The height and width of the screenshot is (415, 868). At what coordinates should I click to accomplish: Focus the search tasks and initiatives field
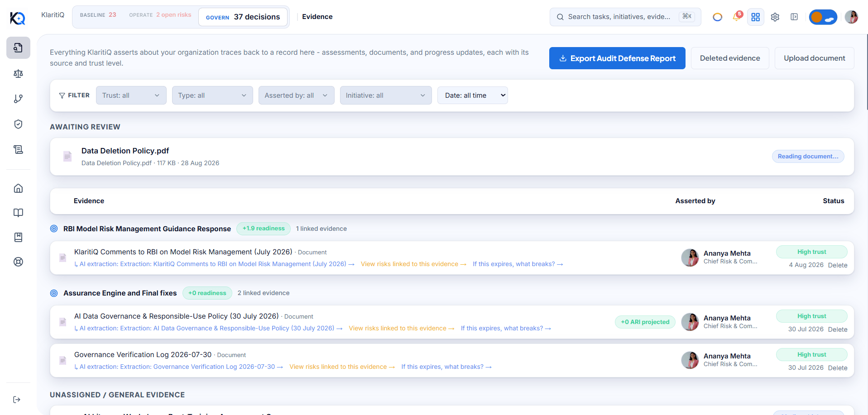625,17
